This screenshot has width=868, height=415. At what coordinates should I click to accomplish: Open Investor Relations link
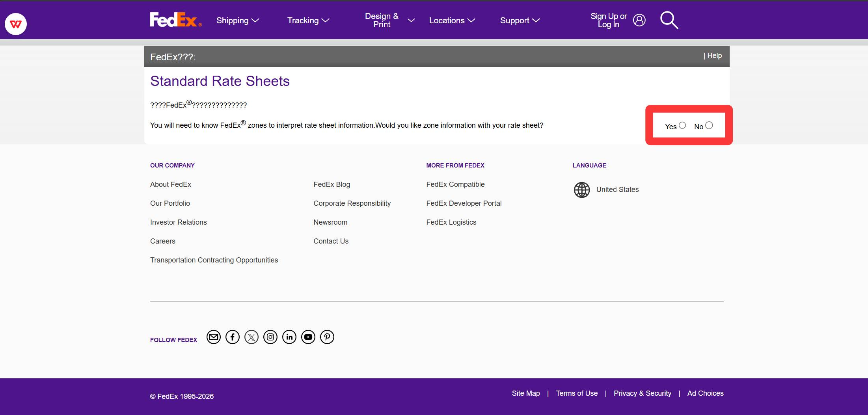pyautogui.click(x=179, y=222)
